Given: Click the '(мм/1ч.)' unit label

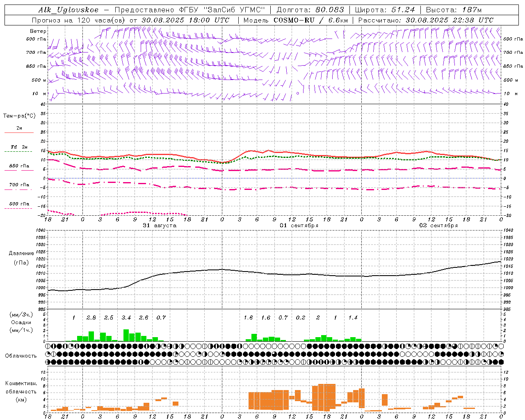Looking at the screenshot, I should click(x=21, y=330).
